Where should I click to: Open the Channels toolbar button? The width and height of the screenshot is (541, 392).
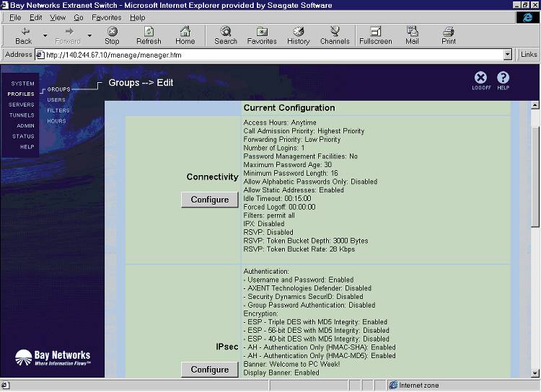tap(335, 35)
